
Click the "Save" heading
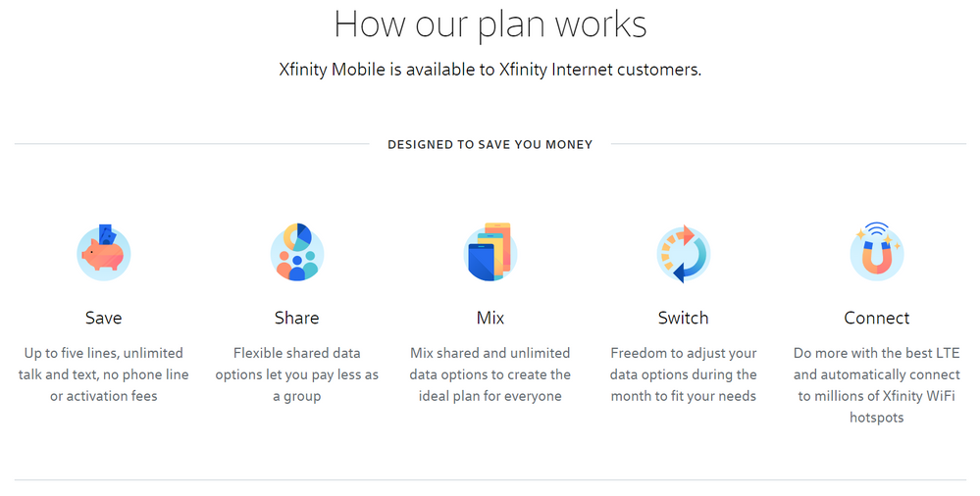pos(103,318)
